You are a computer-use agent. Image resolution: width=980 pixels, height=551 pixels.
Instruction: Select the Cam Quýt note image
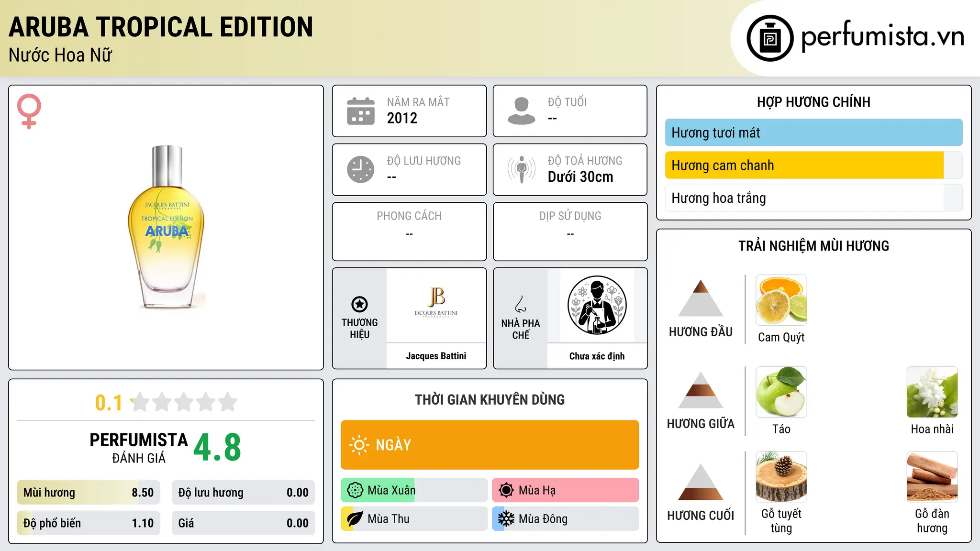[781, 300]
